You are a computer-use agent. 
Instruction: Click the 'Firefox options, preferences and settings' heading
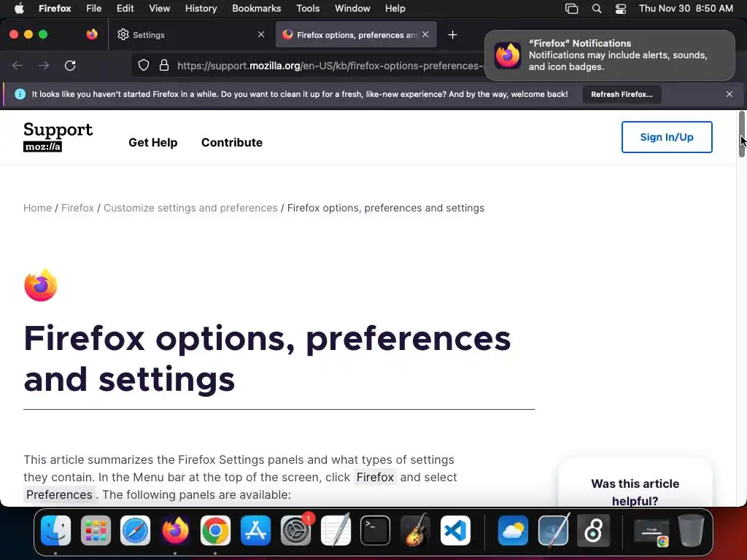coord(267,358)
